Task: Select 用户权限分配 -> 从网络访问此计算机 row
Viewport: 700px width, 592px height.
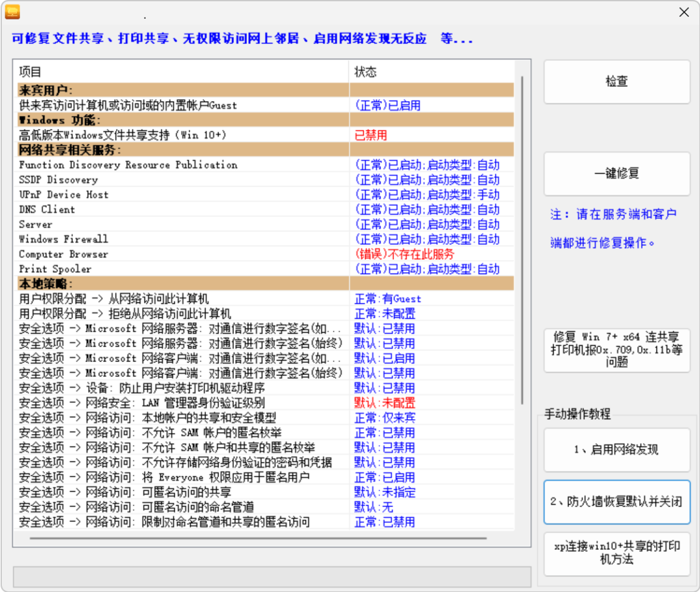Action: point(266,299)
